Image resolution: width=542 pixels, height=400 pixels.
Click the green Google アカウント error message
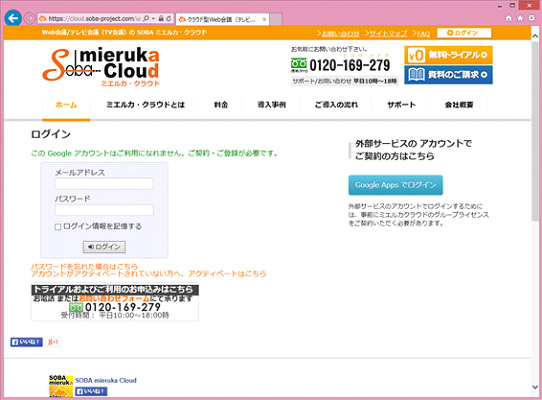(x=155, y=153)
